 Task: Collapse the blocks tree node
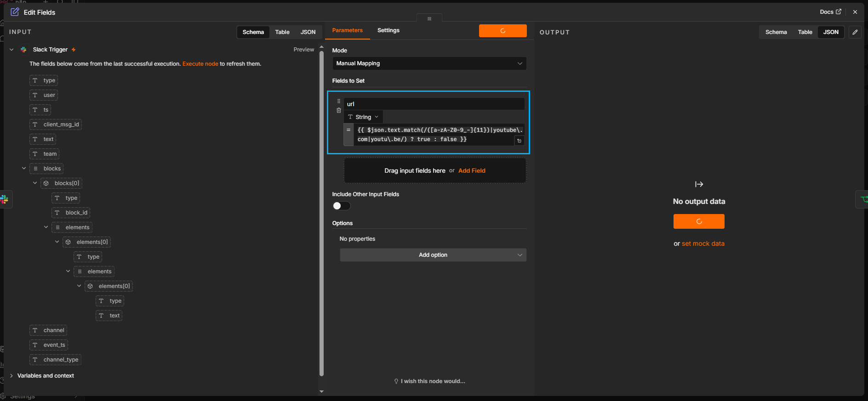click(x=24, y=169)
